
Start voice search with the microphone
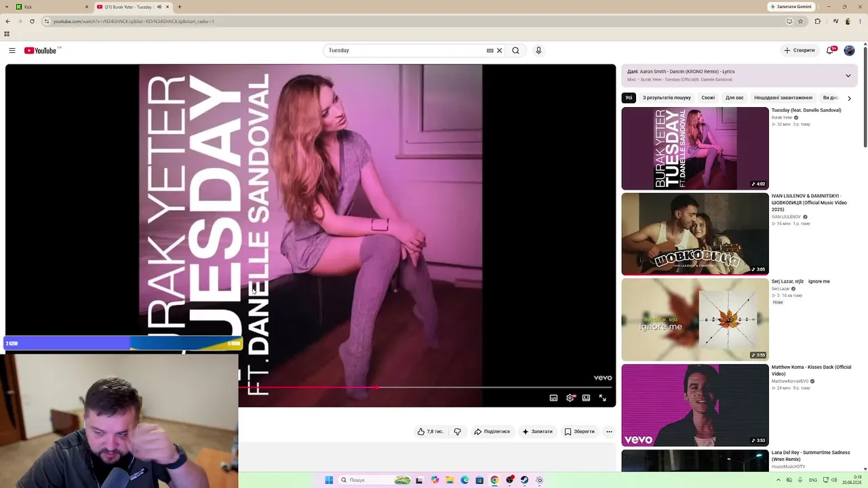click(538, 50)
